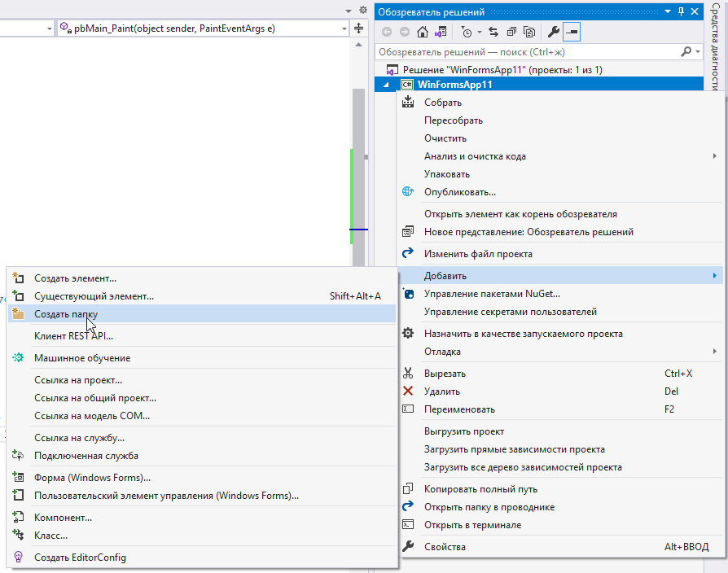Click the split editor icon beside member dropdown
Image resolution: width=728 pixels, height=573 pixels.
358,28
